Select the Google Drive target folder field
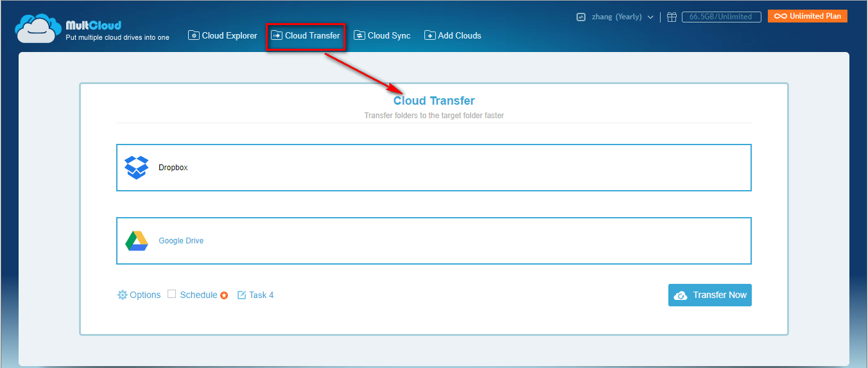Image resolution: width=868 pixels, height=368 pixels. [x=433, y=241]
